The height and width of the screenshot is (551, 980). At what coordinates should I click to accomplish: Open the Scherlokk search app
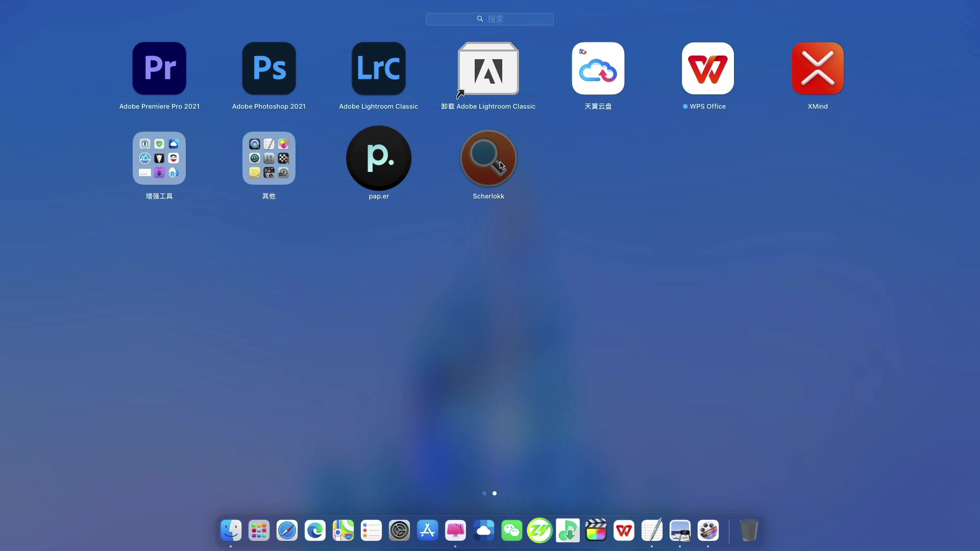tap(488, 158)
